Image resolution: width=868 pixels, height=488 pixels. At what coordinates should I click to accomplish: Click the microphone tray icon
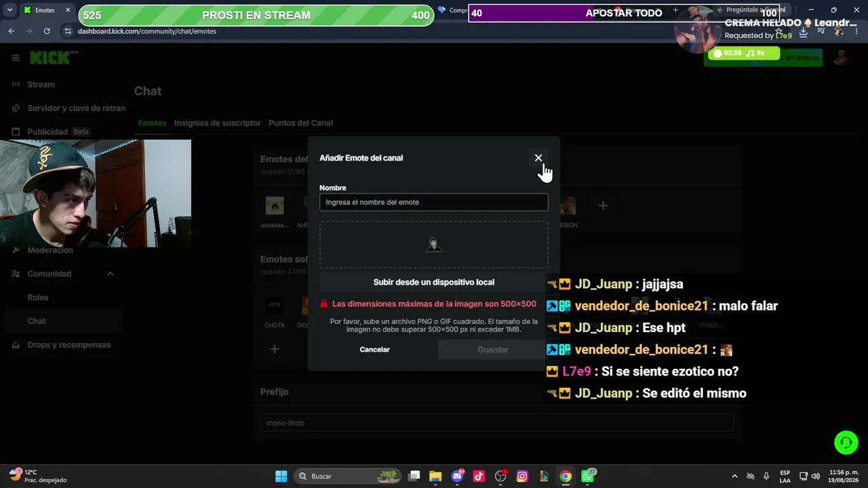click(x=766, y=476)
